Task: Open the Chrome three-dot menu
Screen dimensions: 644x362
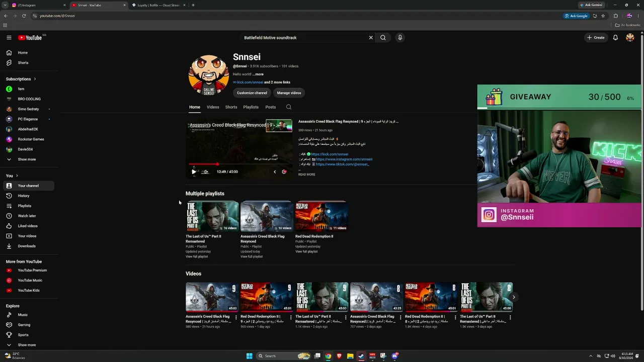Action: tap(638, 16)
